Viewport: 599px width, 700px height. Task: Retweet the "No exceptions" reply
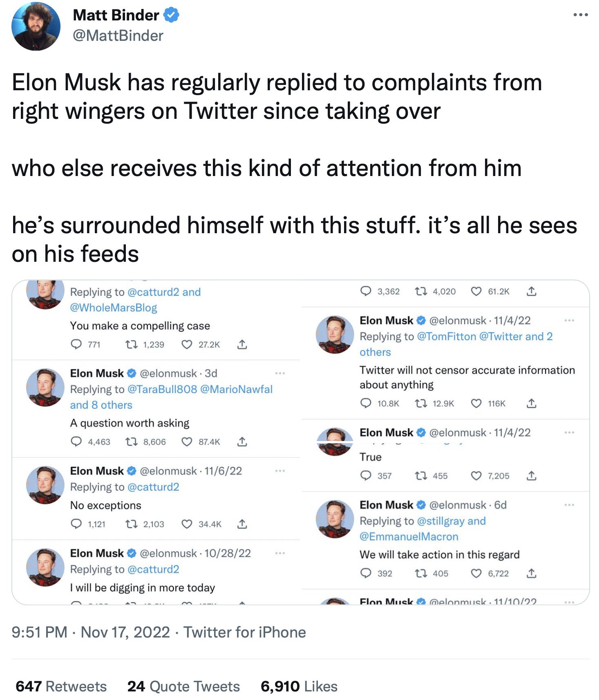(x=131, y=524)
